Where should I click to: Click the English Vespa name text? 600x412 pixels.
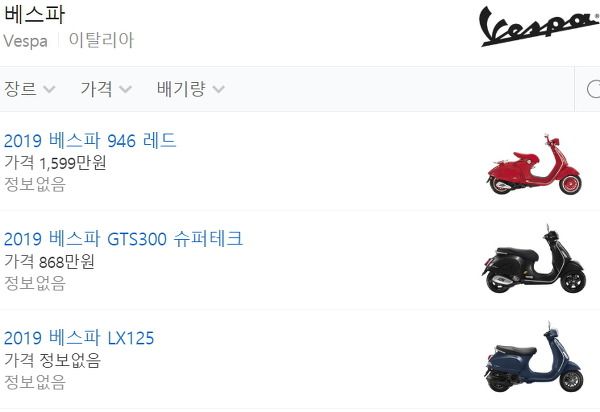click(x=26, y=41)
